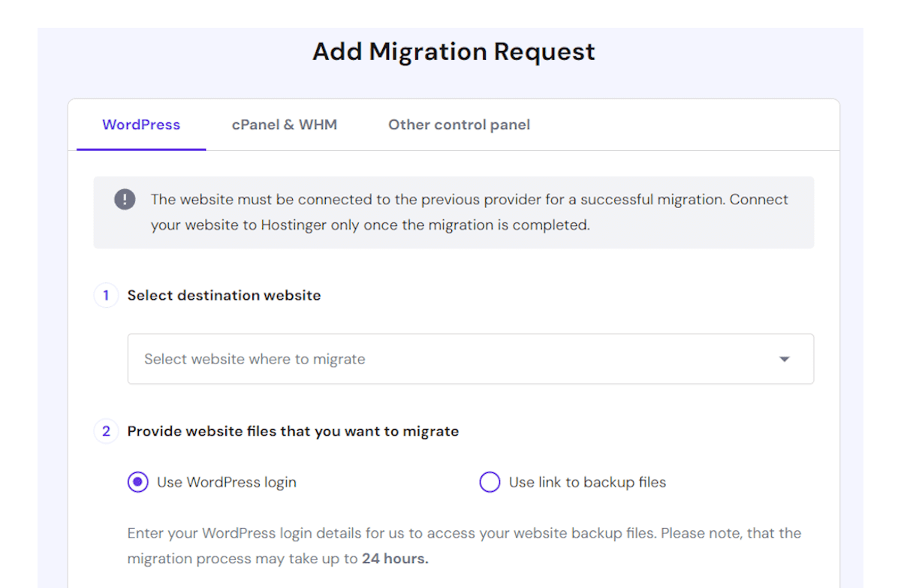Click the Add Migration Request heading
901x588 pixels.
[454, 52]
